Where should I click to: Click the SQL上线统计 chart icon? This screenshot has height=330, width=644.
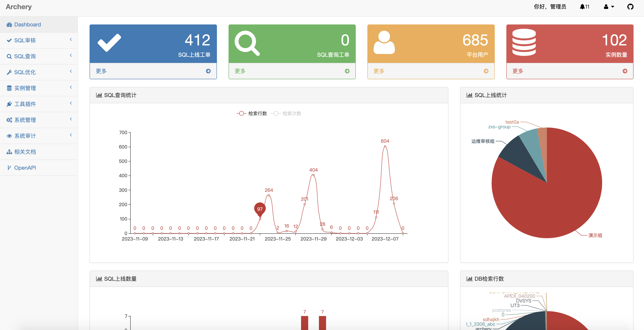click(470, 95)
